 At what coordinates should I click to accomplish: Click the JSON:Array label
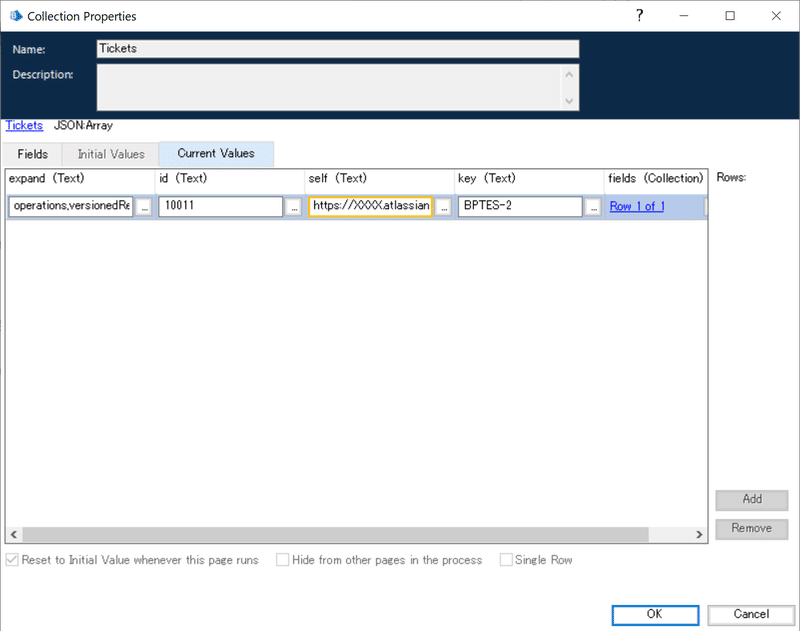pos(83,125)
